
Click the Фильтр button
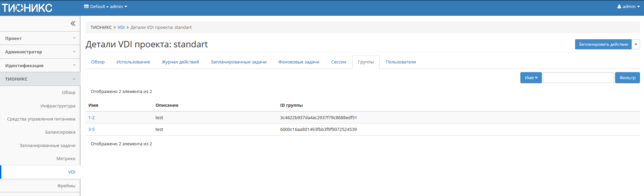(x=627, y=78)
